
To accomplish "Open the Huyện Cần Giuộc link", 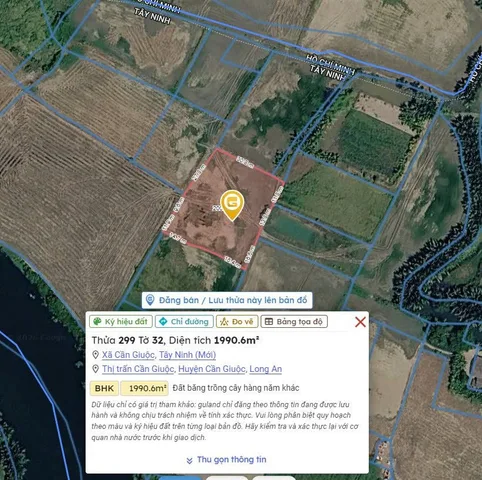I will coord(212,369).
